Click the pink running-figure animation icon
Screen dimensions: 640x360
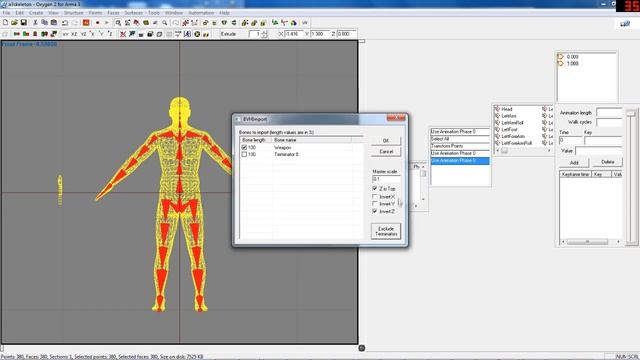[185, 22]
